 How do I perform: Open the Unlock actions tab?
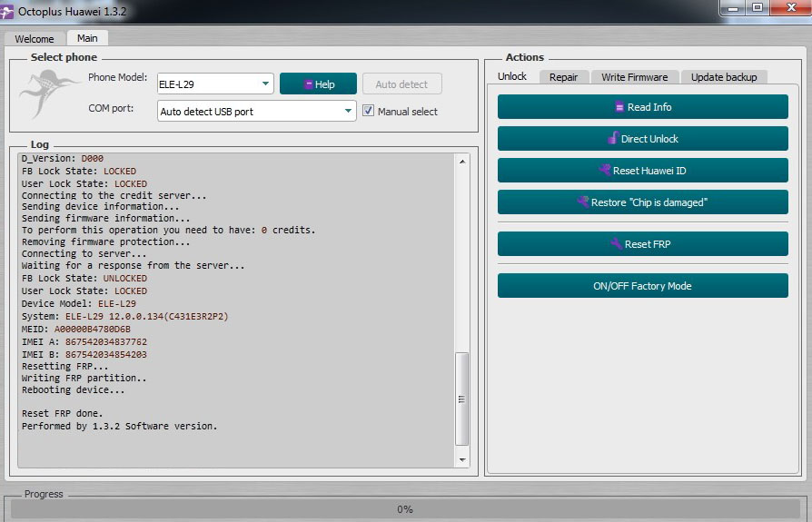point(512,76)
